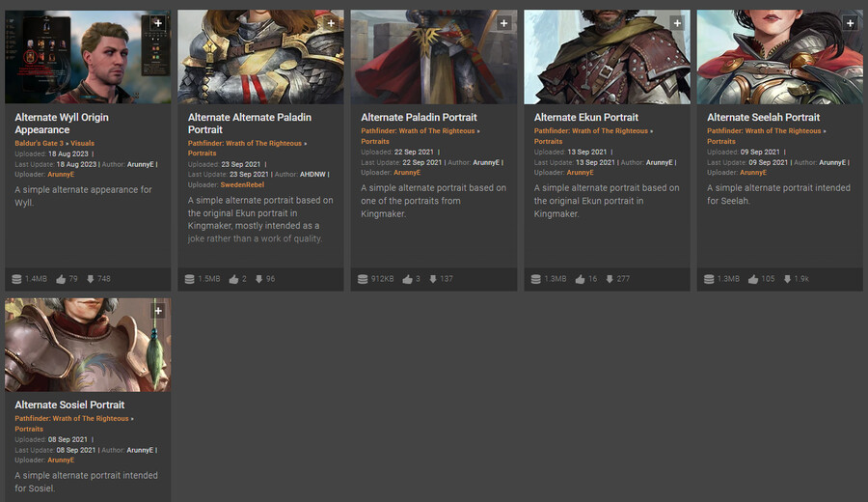Click the thumbs-up icon beside 2 endorsements
This screenshot has width=868, height=502.
[x=233, y=279]
